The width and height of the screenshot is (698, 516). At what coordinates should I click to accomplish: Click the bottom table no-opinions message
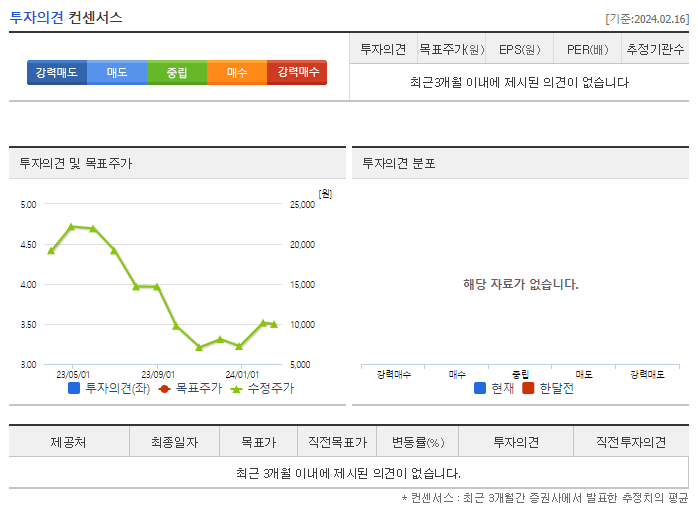[x=348, y=473]
